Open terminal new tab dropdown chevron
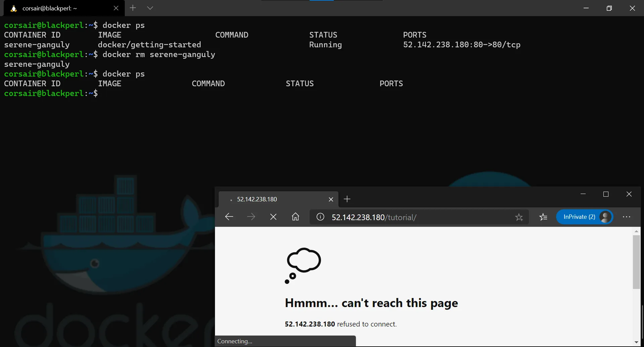 tap(150, 8)
